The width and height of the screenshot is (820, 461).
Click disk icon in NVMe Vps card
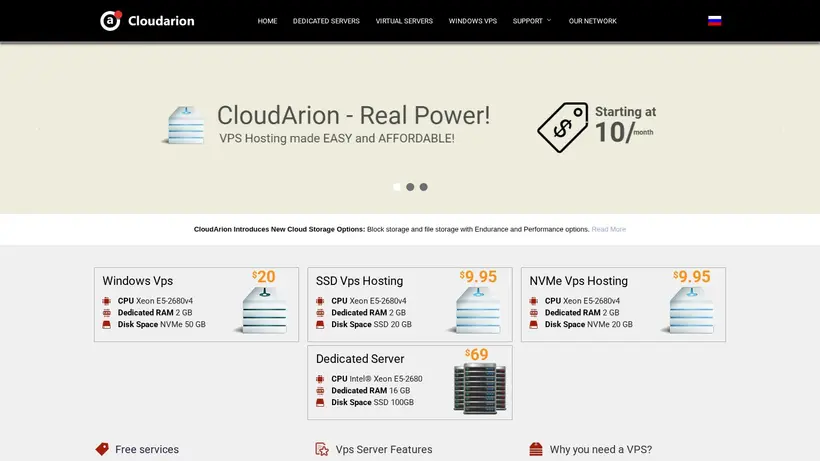click(533, 325)
